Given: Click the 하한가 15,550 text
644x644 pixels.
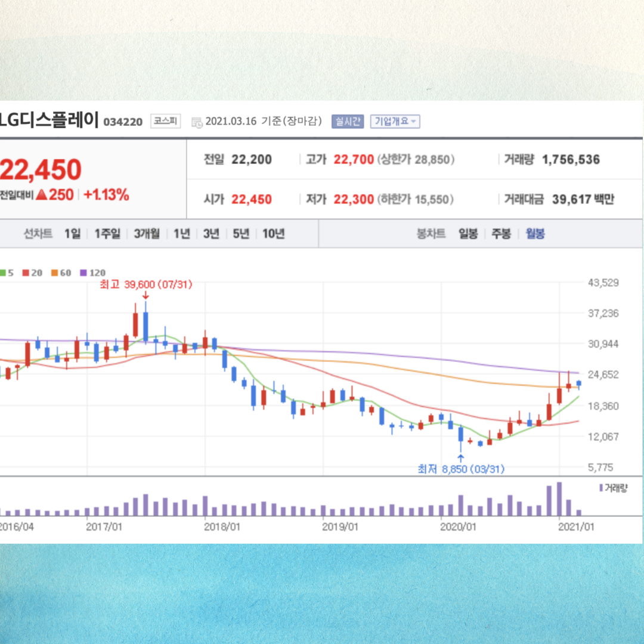Looking at the screenshot, I should [415, 200].
